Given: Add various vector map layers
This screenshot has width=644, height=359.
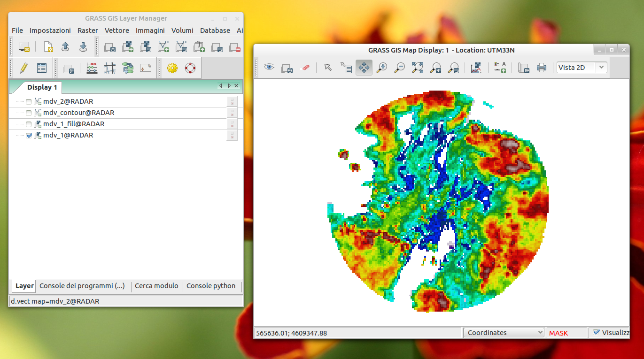Looking at the screenshot, I should point(181,47).
